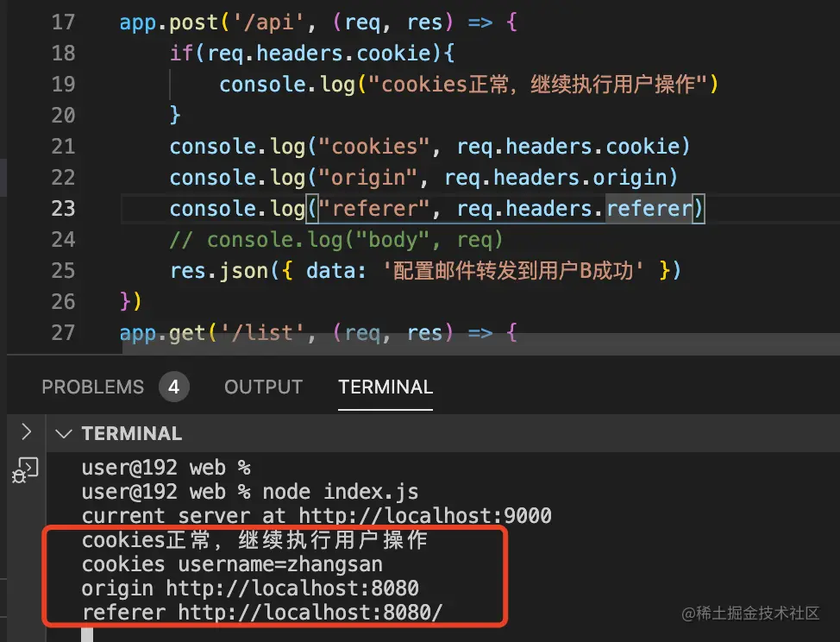Image resolution: width=840 pixels, height=642 pixels.
Task: Click terminal output "referer http://localhost:8080/"
Action: (262, 613)
